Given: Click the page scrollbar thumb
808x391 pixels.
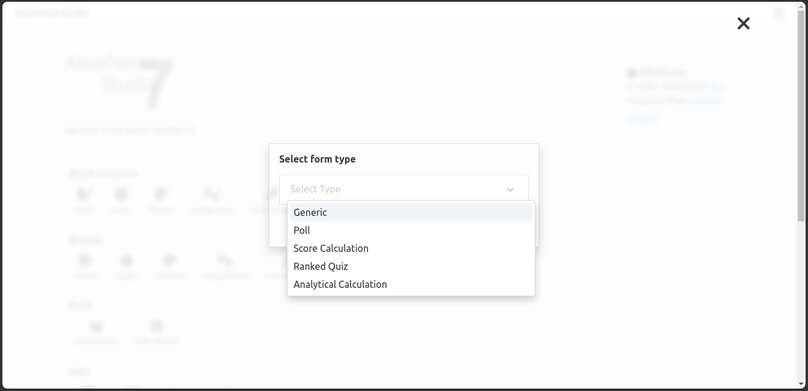Looking at the screenshot, I should pos(801,114).
